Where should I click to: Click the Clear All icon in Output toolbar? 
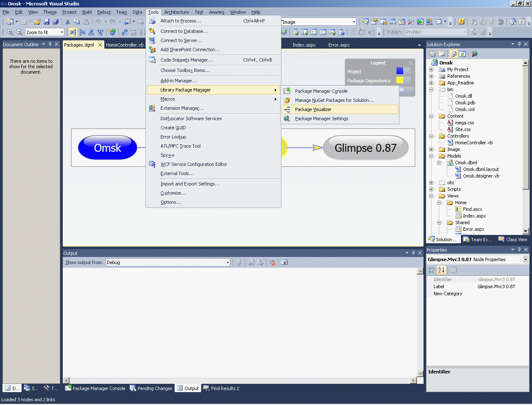pos(272,262)
